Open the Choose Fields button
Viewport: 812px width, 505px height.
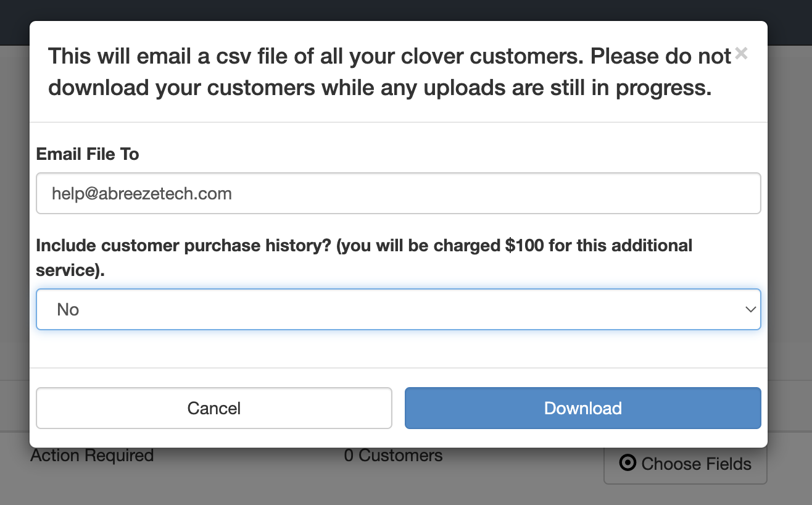coord(685,464)
